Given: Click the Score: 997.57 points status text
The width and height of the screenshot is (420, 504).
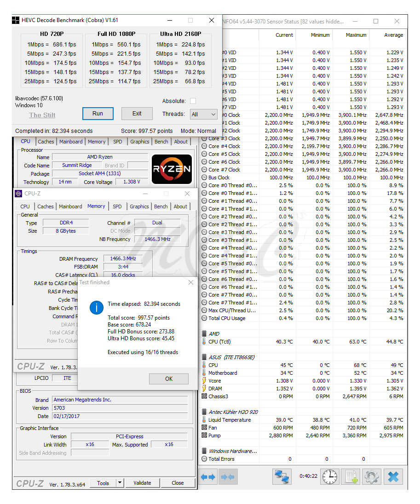Looking at the screenshot, I should (147, 131).
